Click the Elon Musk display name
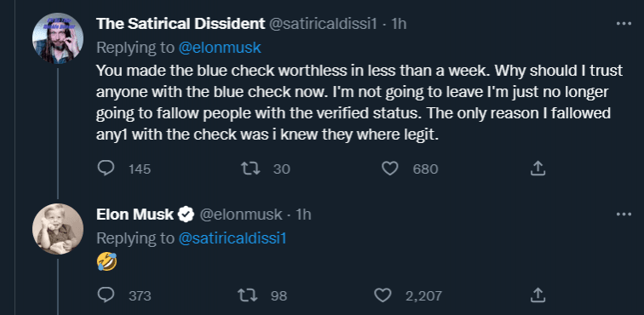Viewport: 644px width, 315px height. (x=135, y=215)
